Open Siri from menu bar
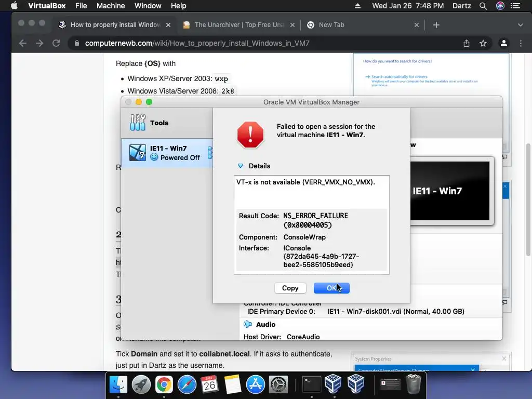532x399 pixels. pos(500,6)
